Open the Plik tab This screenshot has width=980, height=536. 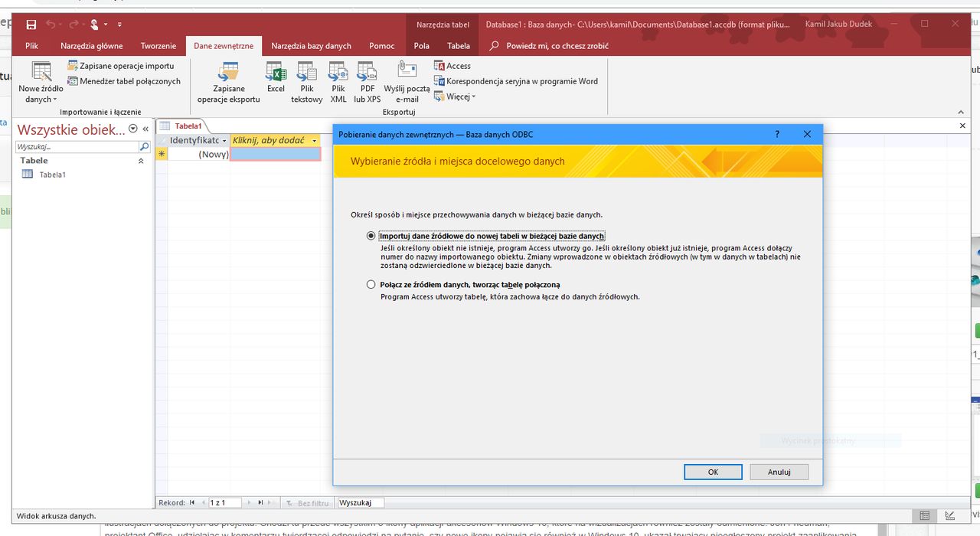tap(31, 46)
